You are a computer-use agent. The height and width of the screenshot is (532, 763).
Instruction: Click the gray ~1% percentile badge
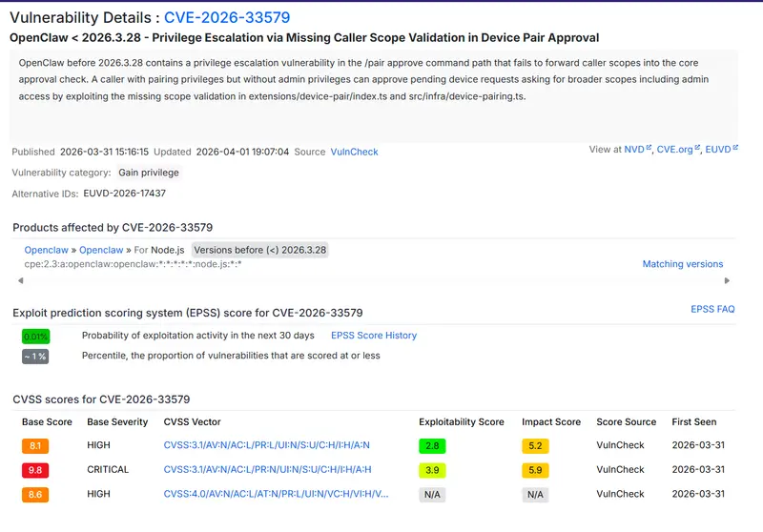(35, 357)
